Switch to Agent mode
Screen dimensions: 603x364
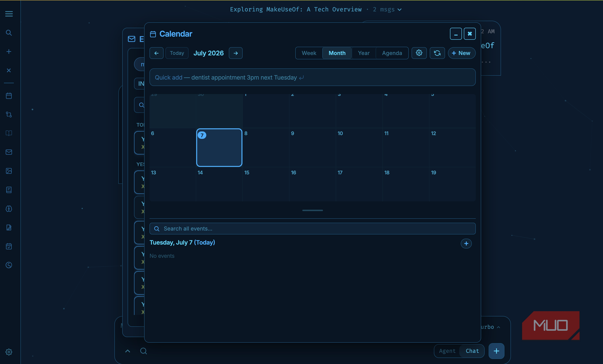click(x=447, y=351)
